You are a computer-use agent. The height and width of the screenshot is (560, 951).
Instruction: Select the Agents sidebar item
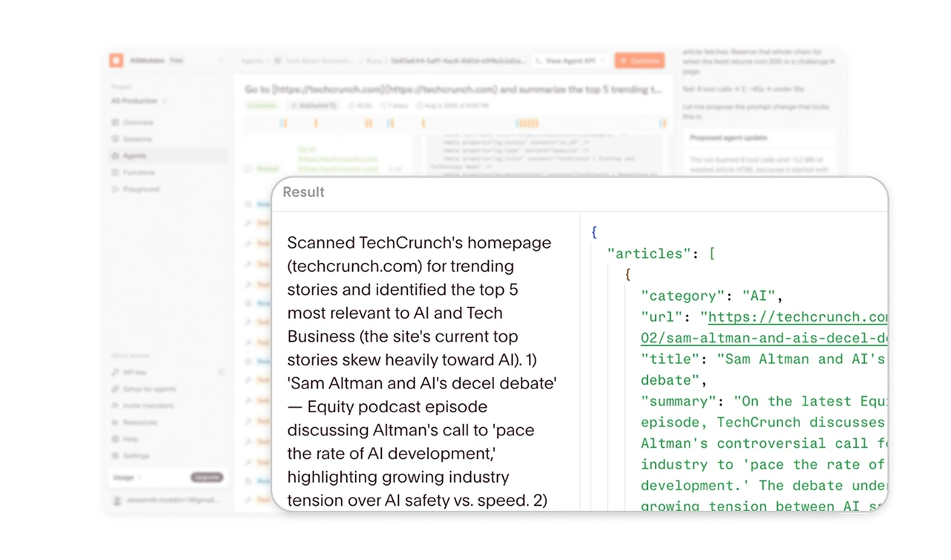point(134,156)
